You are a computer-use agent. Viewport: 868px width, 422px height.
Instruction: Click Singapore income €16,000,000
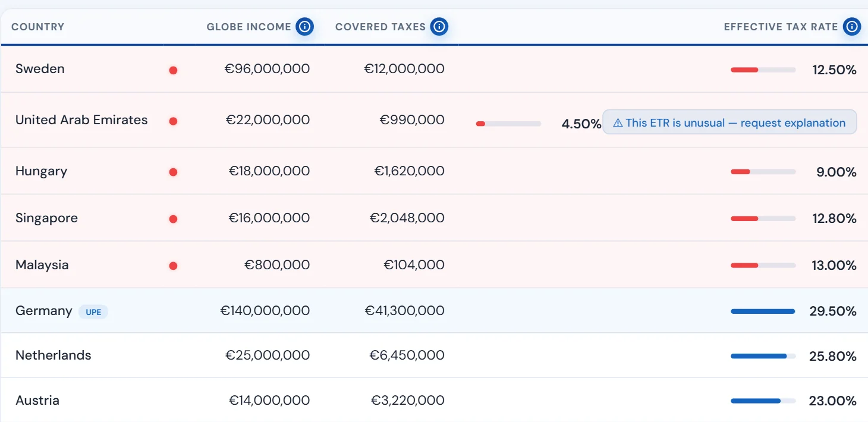click(269, 218)
